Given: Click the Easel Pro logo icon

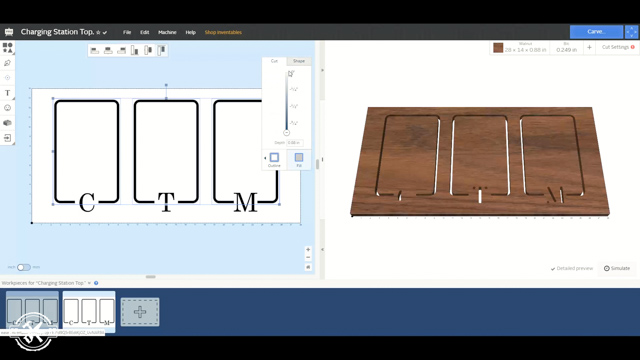Looking at the screenshot, I should (x=9, y=32).
